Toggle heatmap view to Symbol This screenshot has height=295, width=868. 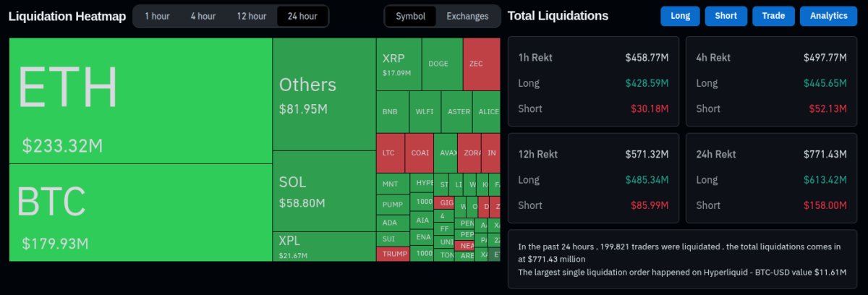(410, 16)
